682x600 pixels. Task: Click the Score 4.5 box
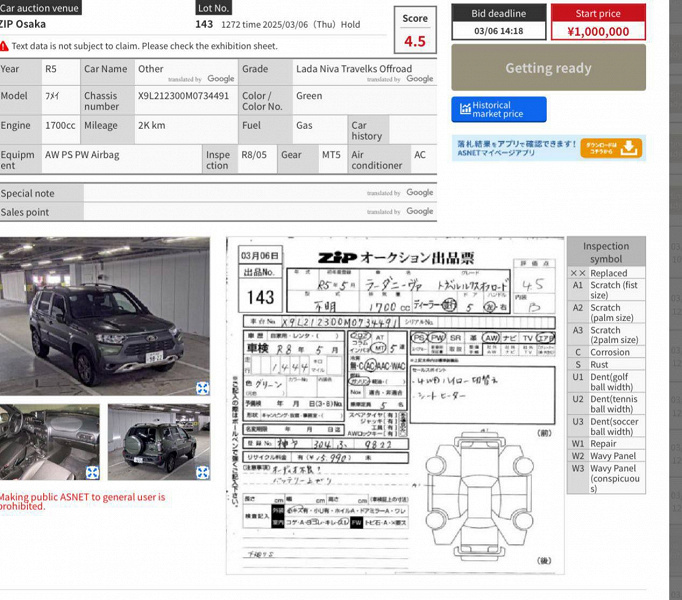(x=415, y=30)
